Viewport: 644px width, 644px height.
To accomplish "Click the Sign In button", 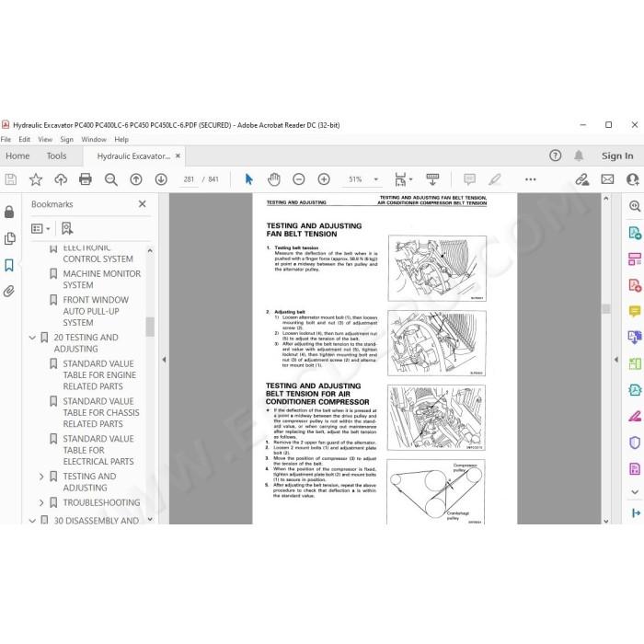I will click(x=617, y=156).
